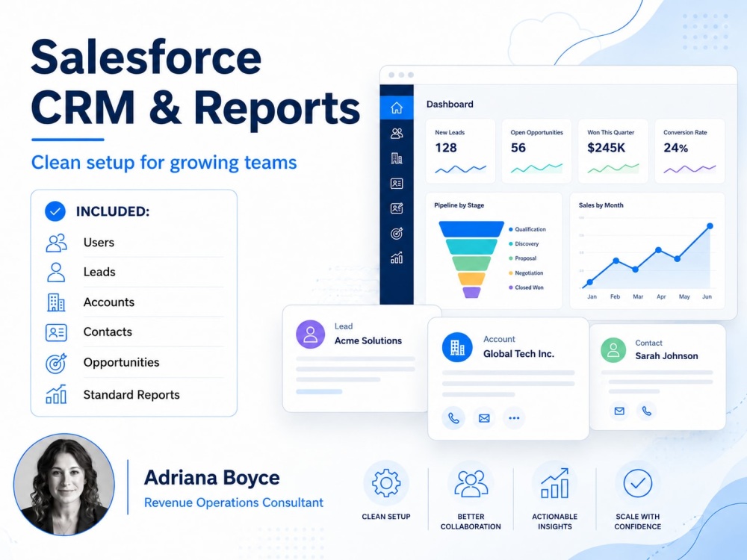The width and height of the screenshot is (747, 560).
Task: Click the Acme Solutions lead name
Action: [x=368, y=340]
